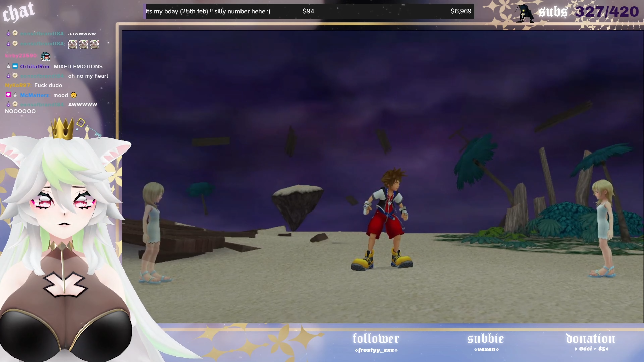
Task: Click kirby23590's screaming bird emote
Action: click(46, 56)
